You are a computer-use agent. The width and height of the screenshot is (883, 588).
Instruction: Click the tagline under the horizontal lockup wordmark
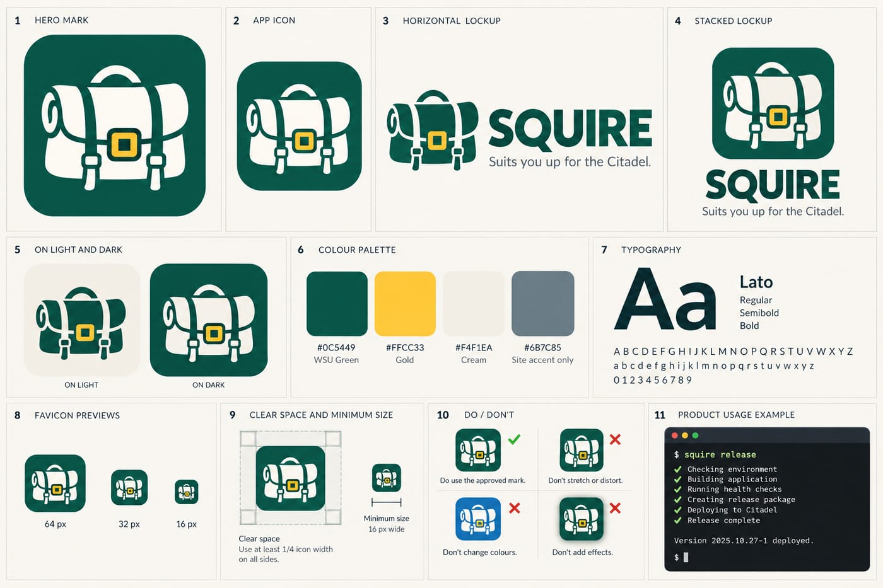tap(570, 162)
